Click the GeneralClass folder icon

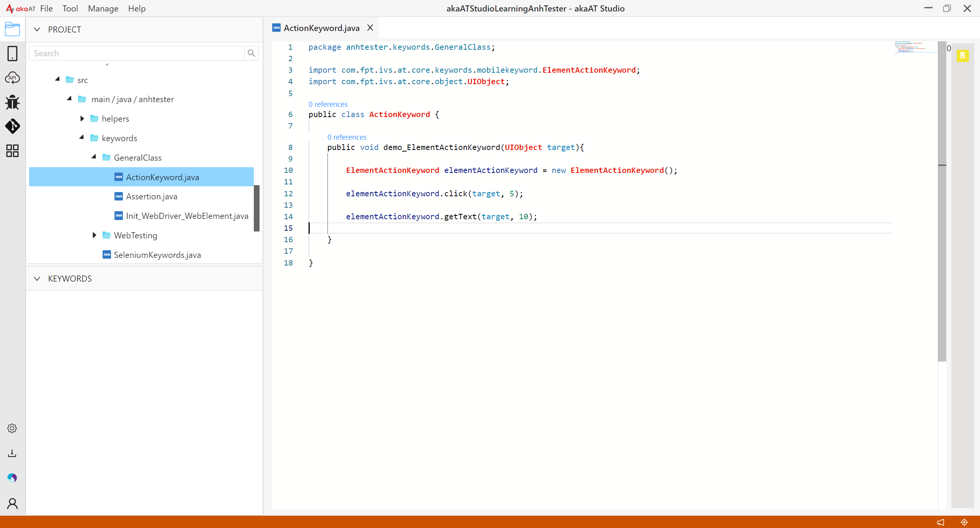click(106, 157)
